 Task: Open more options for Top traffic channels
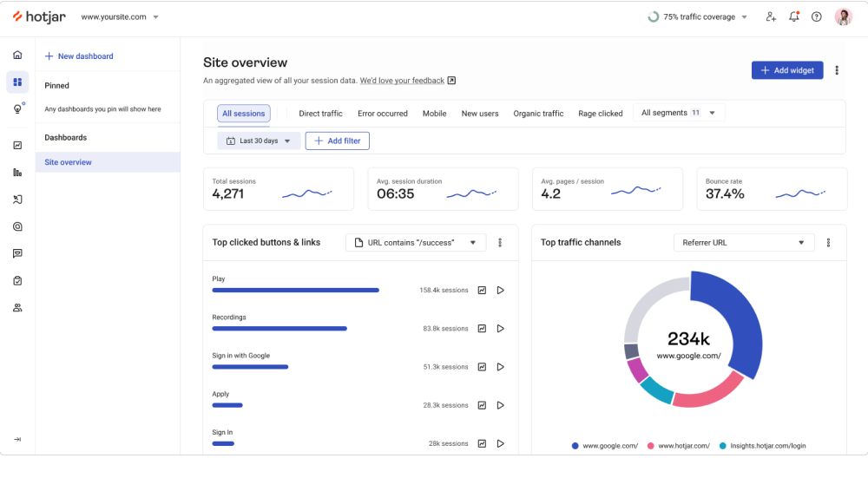coord(828,243)
